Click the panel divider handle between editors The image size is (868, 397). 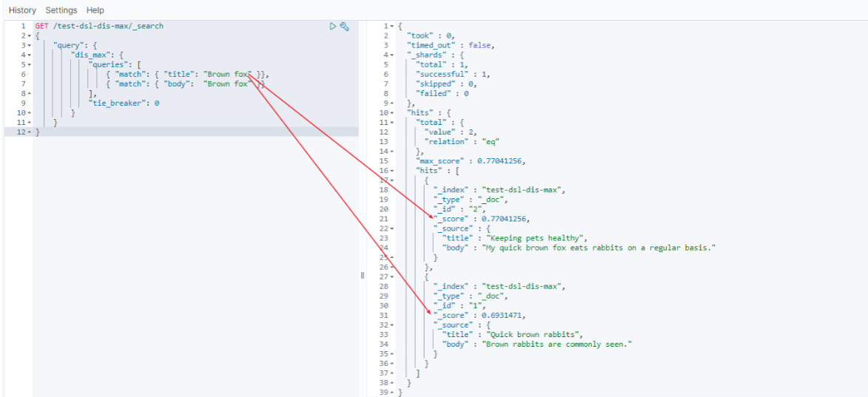(x=363, y=275)
